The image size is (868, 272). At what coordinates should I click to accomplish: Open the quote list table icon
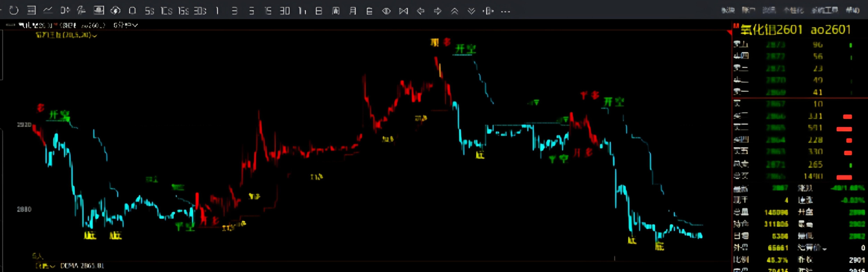click(31, 10)
